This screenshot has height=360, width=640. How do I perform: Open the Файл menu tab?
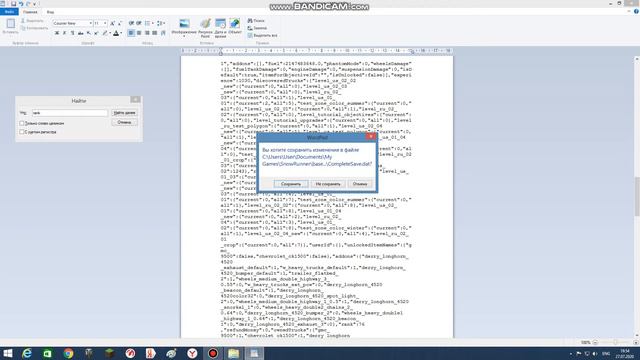(x=9, y=12)
